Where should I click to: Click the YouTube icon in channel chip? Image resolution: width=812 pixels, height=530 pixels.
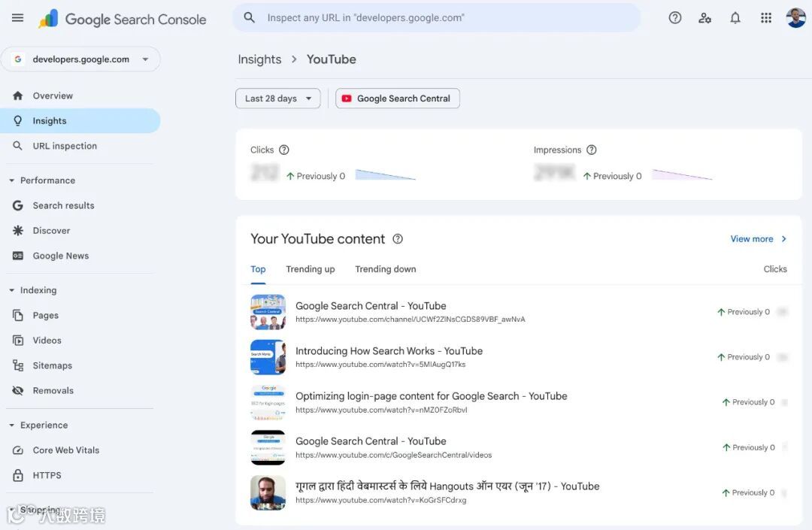[347, 98]
